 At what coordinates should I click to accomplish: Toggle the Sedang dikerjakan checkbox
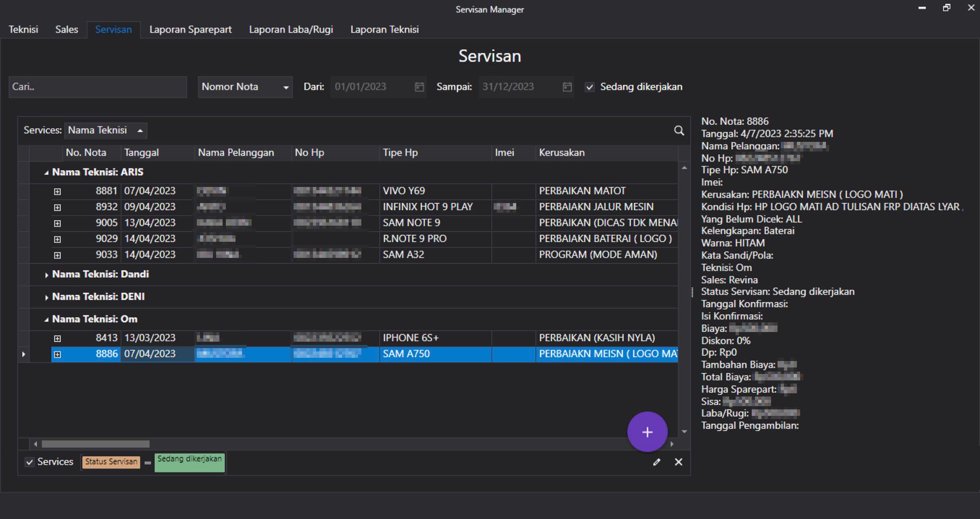590,87
